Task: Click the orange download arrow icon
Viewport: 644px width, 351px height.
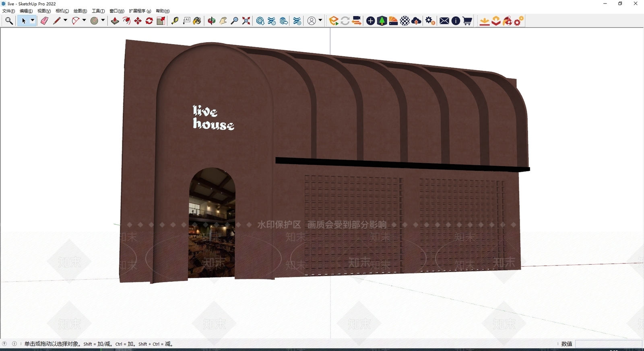Action: (x=485, y=21)
